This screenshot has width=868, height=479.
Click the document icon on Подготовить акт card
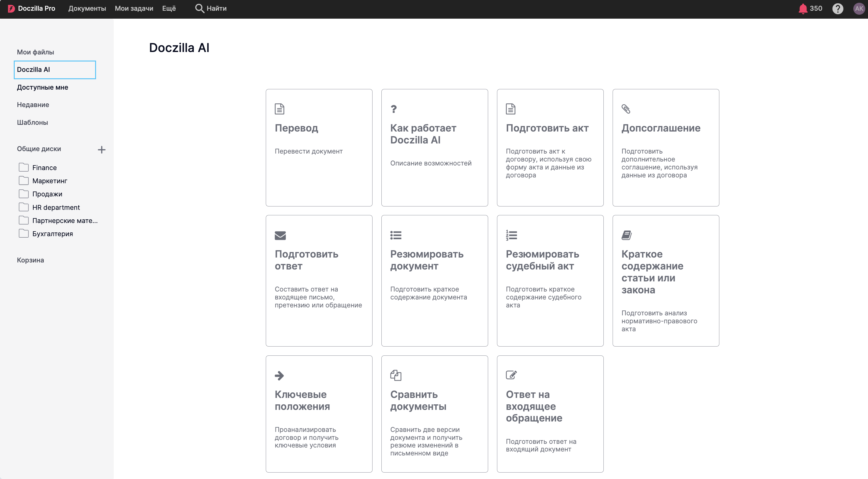510,109
